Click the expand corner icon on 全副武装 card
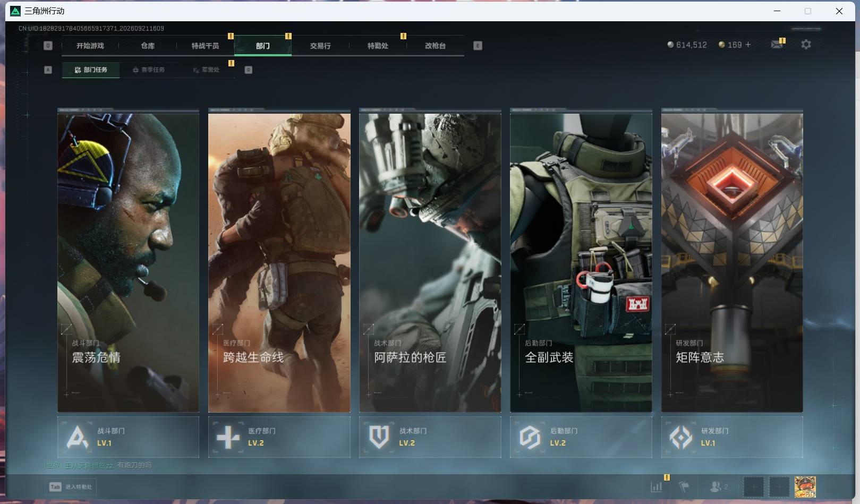This screenshot has width=860, height=504. 520,329
